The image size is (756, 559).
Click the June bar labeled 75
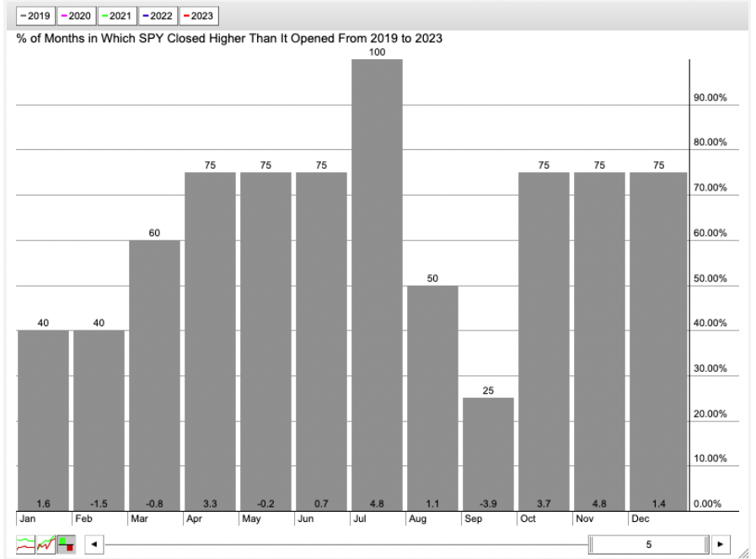click(321, 341)
